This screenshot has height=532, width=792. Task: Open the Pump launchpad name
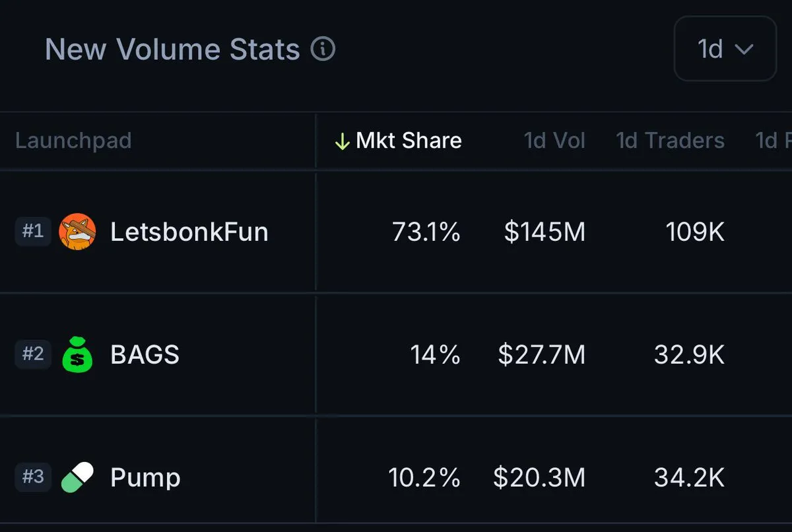click(x=145, y=477)
